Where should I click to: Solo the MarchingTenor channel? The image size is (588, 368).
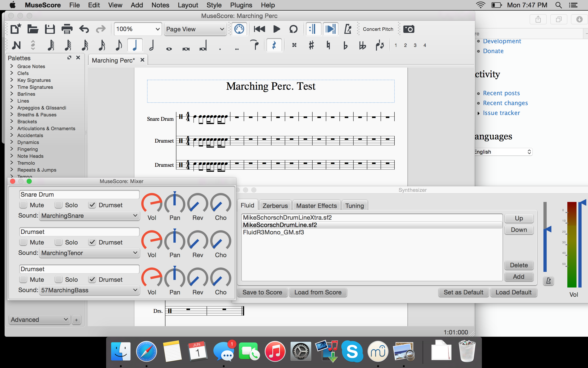(x=59, y=242)
